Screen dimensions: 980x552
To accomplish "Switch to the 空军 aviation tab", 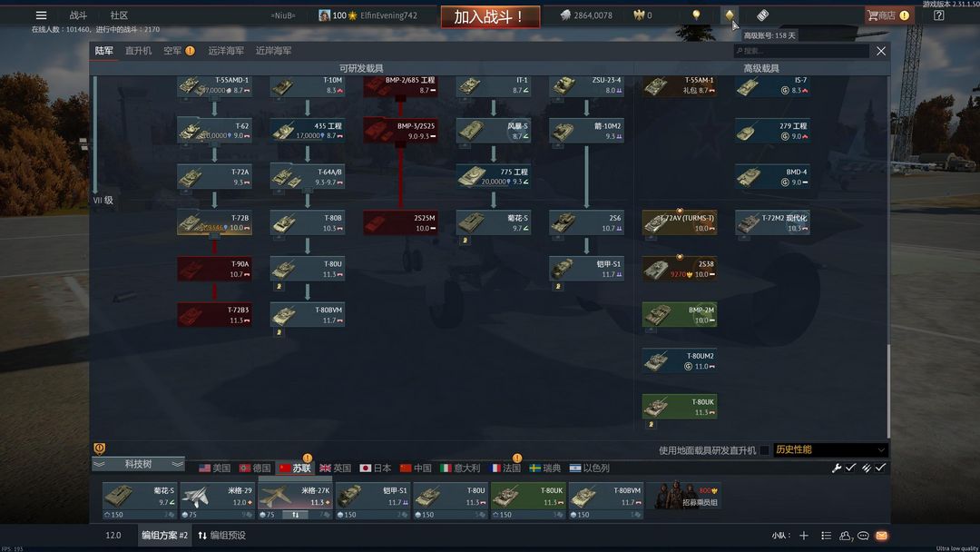I will click(173, 51).
